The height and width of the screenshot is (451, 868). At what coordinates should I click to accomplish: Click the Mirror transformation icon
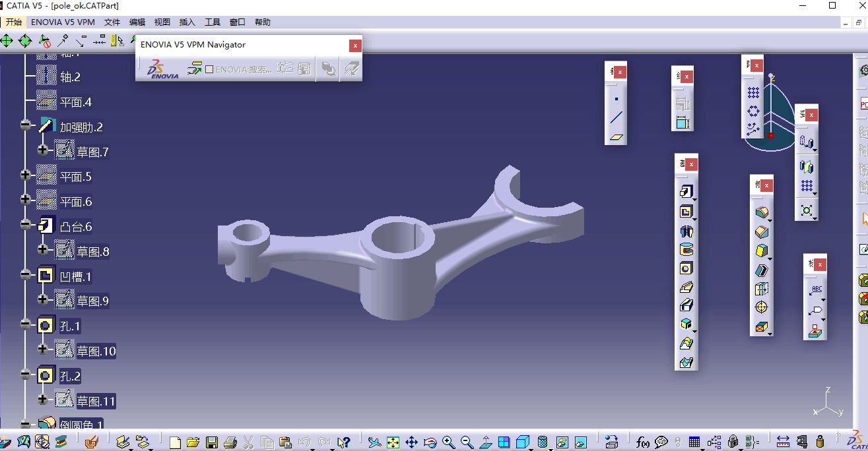pos(806,166)
